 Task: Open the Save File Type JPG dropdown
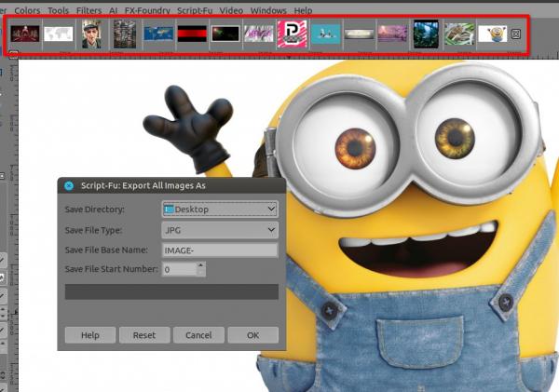tap(220, 230)
